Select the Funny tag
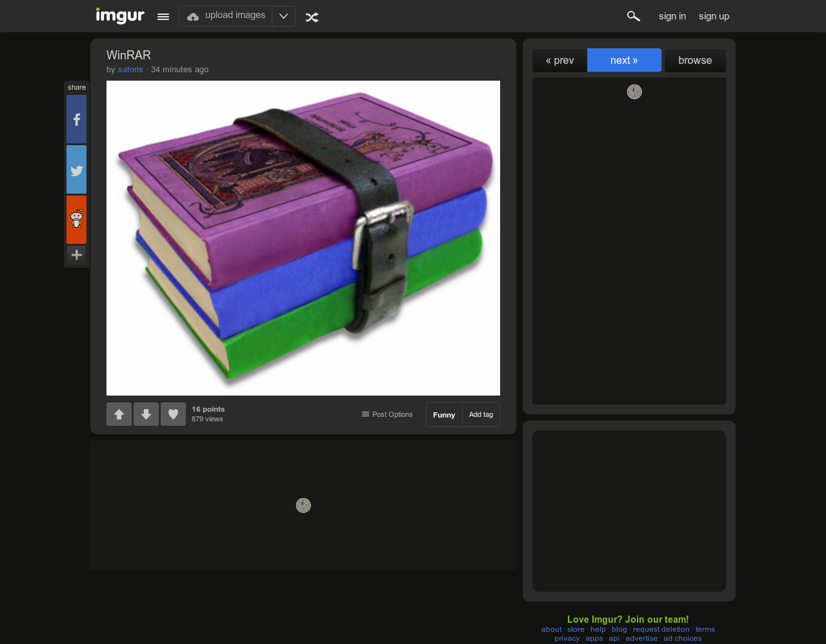 (x=444, y=415)
